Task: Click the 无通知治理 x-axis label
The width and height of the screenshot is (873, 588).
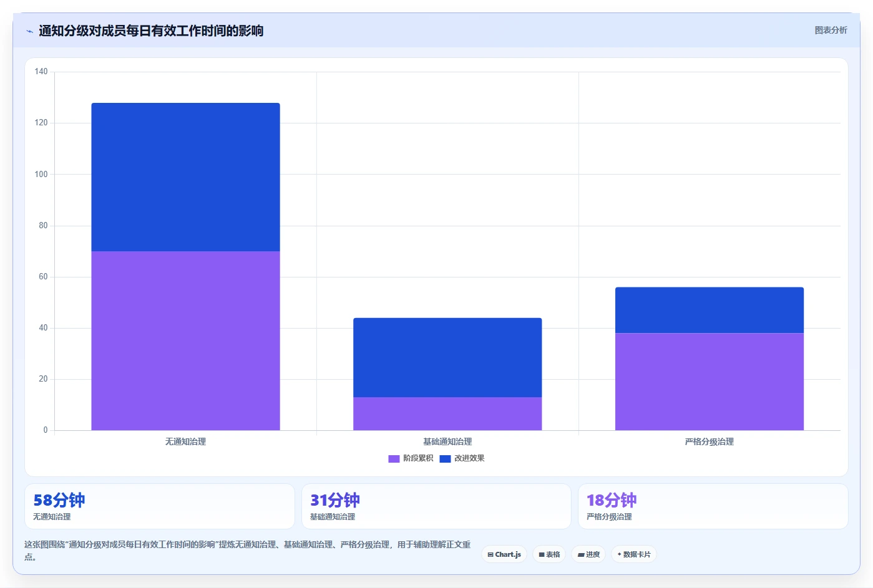Action: [x=185, y=441]
